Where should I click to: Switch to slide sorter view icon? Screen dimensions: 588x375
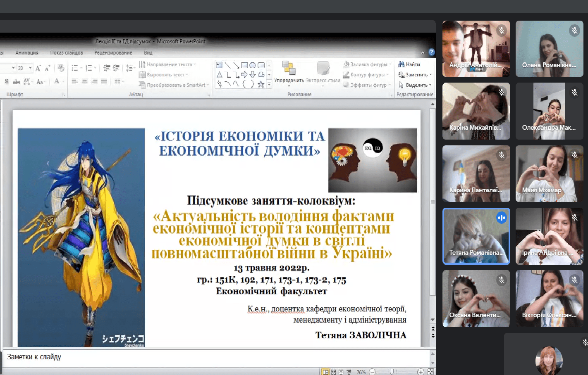point(333,372)
